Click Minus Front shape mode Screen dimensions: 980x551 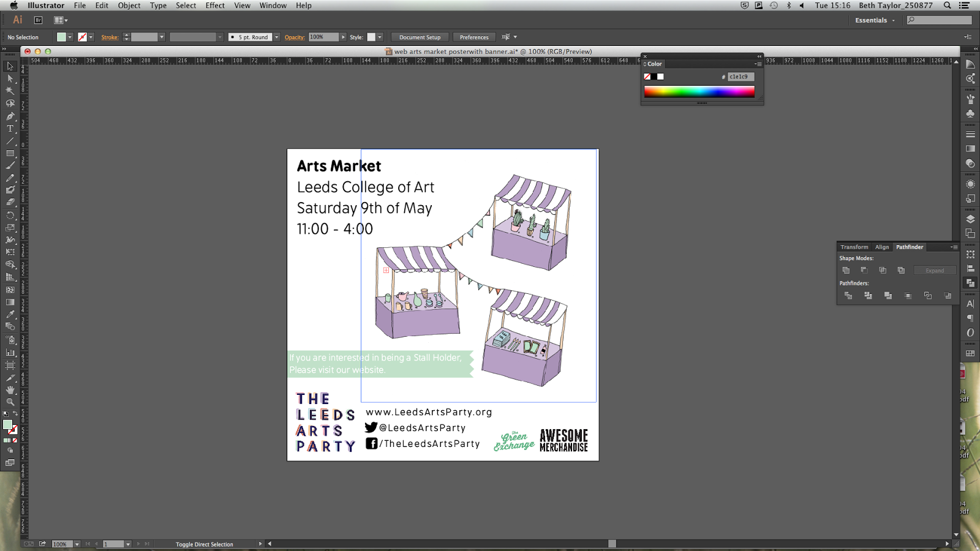(864, 270)
